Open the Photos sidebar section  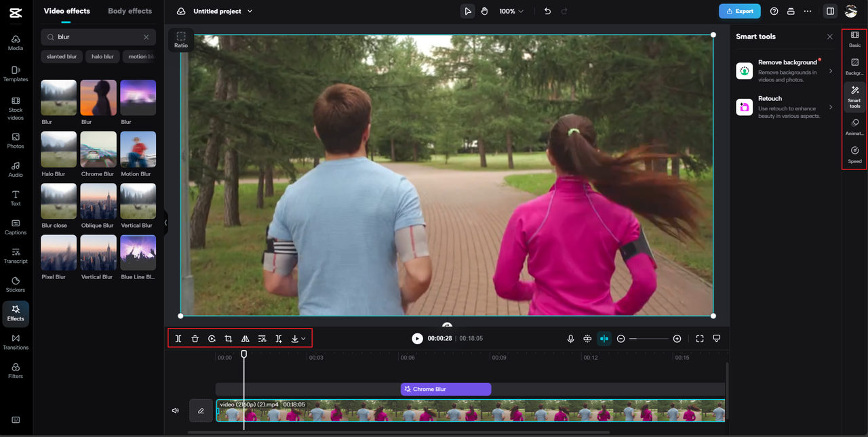16,140
